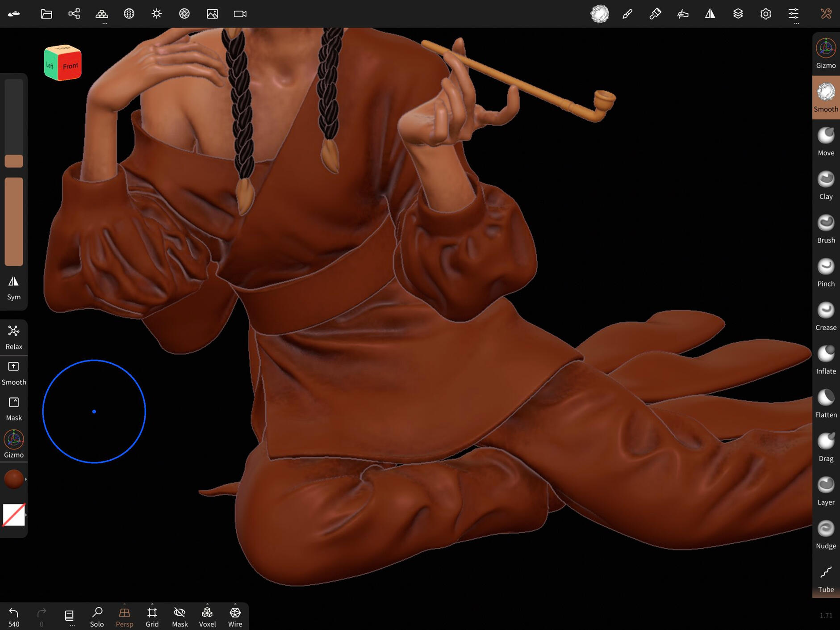Toggle the Grid display
Viewport: 840px width, 630px height.
coord(152,617)
